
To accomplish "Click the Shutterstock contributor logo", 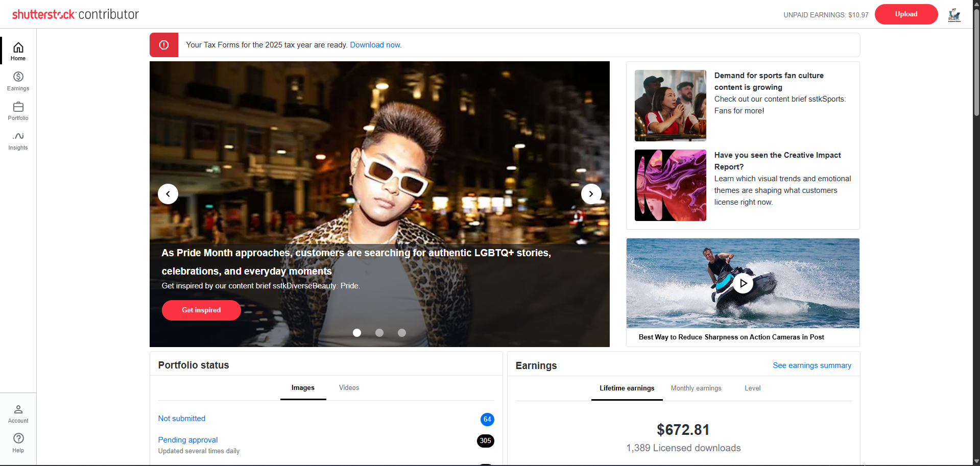I will (x=75, y=14).
